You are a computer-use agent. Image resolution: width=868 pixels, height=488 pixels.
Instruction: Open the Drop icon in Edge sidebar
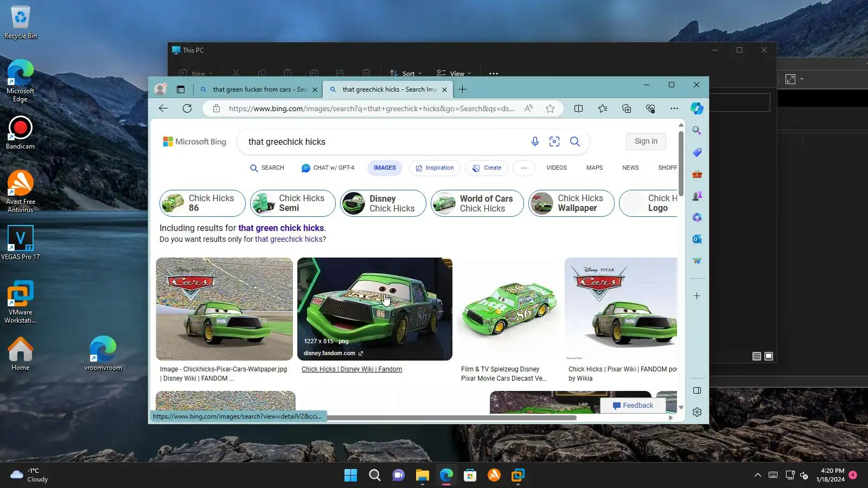point(697,261)
